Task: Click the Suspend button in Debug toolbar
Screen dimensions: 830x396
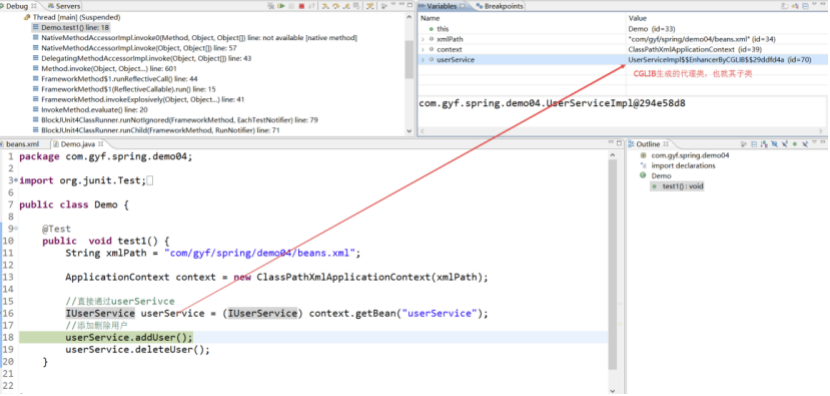Action: coord(292,6)
